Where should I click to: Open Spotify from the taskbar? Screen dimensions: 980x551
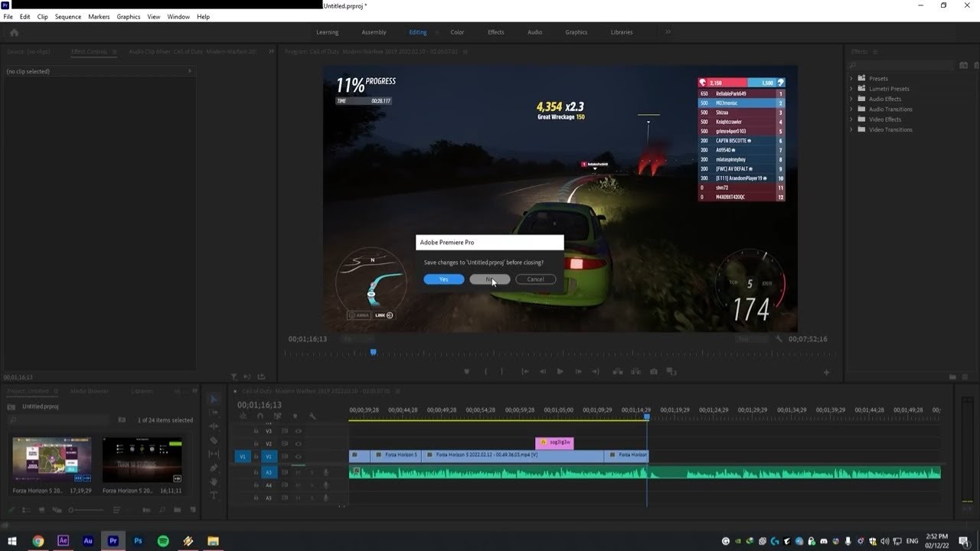(x=163, y=540)
